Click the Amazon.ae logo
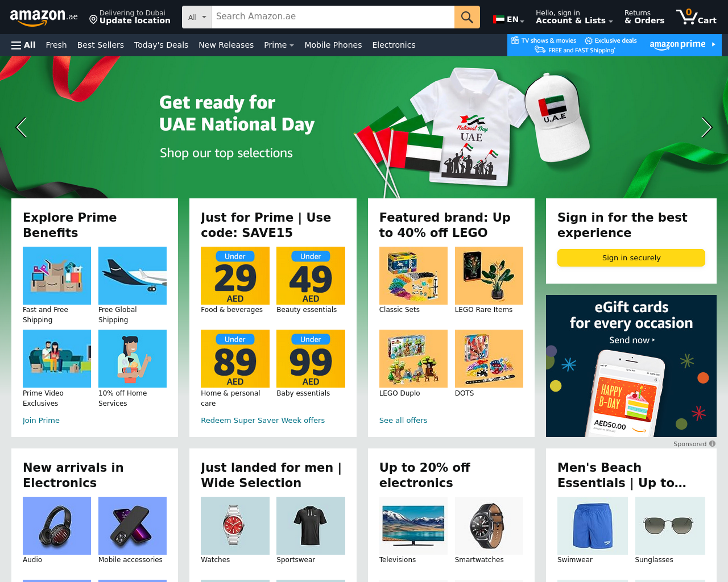 (44, 17)
